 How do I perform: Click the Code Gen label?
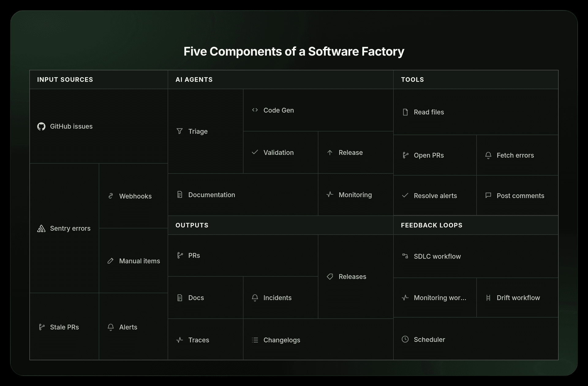tap(279, 110)
